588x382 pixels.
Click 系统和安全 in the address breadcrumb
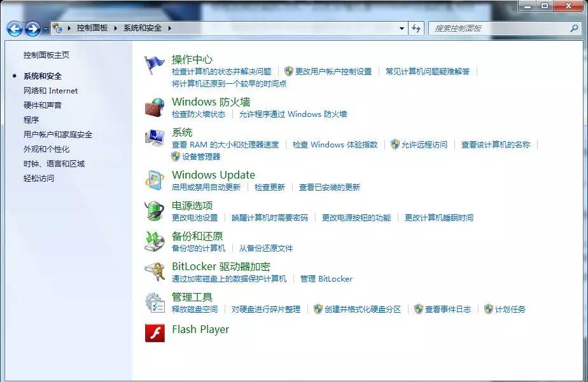coord(143,28)
